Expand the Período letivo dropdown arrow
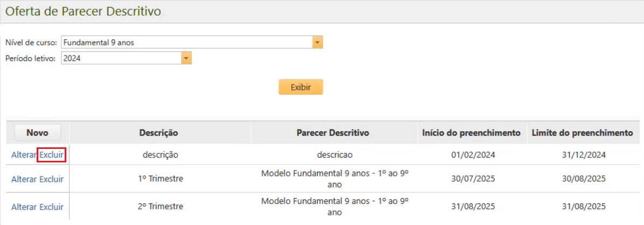The width and height of the screenshot is (644, 225). (186, 58)
